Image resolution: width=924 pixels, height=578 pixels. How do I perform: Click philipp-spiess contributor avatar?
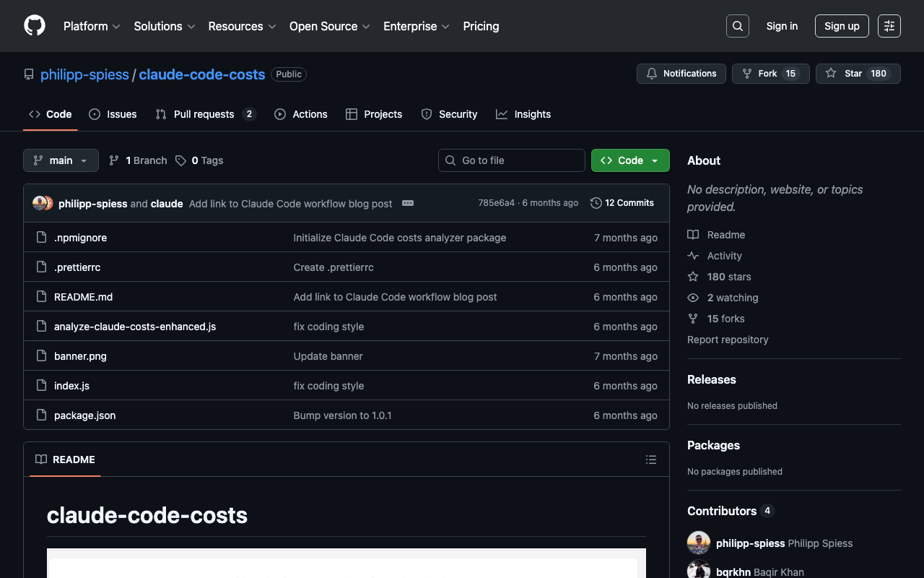coord(698,543)
